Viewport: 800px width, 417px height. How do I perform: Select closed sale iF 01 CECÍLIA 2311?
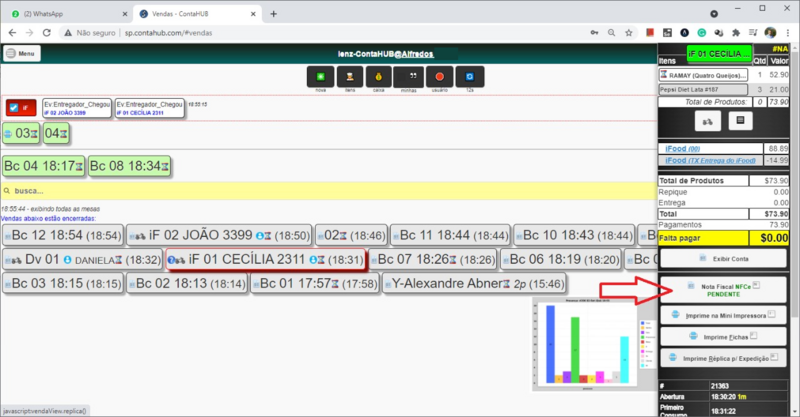[265, 259]
